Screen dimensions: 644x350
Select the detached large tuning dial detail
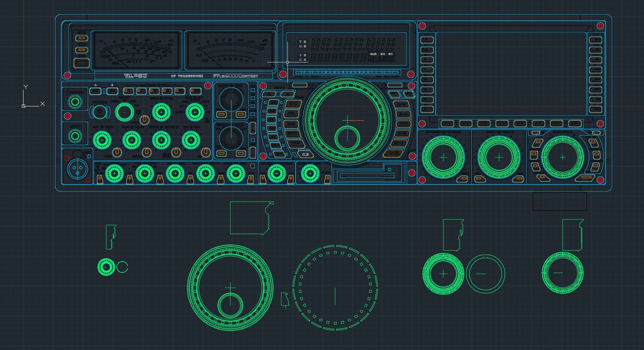[230, 288]
